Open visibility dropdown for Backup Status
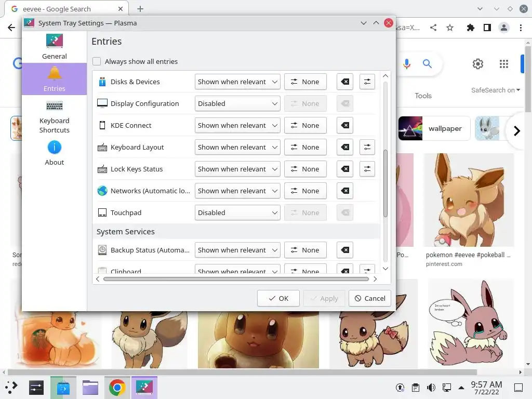532x399 pixels. click(237, 250)
